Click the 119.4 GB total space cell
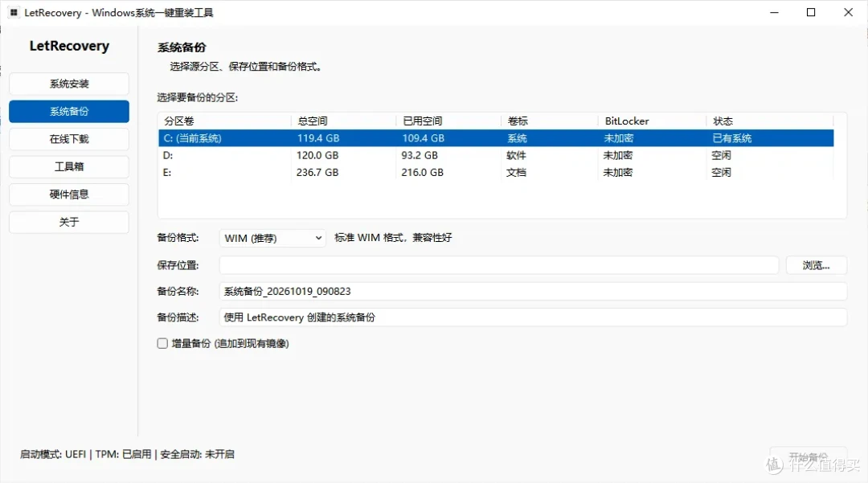Screen dimensions: 868x483 tap(318, 138)
